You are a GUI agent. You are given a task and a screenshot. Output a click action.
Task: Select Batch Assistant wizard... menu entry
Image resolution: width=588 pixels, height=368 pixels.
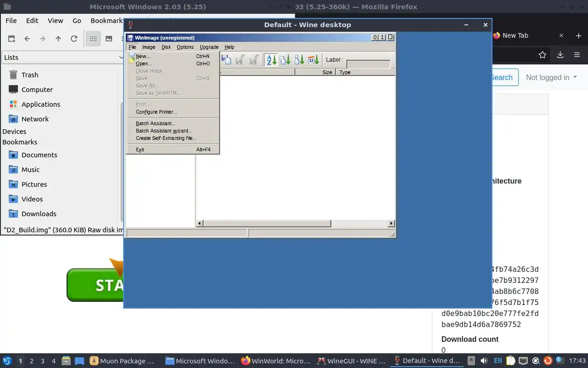tap(173, 131)
